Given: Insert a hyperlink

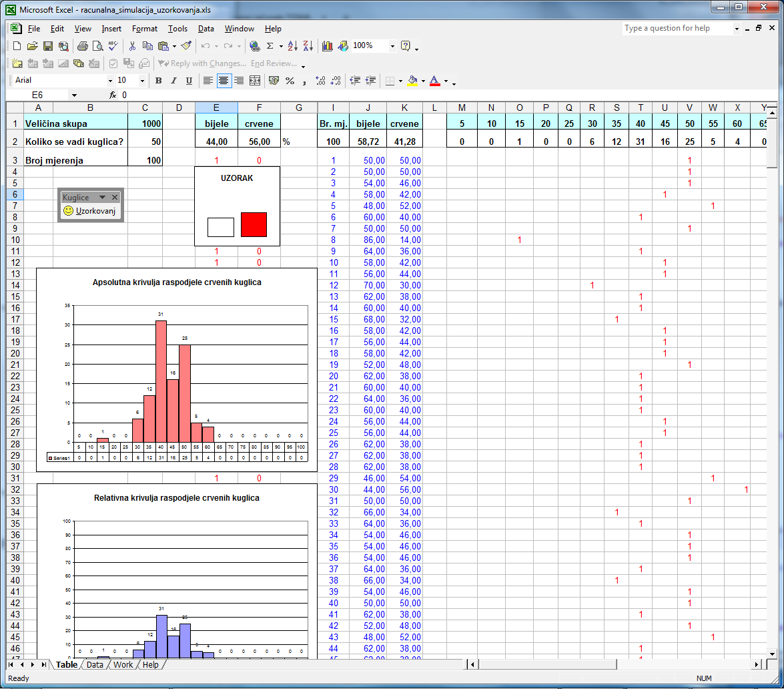Looking at the screenshot, I should (254, 46).
